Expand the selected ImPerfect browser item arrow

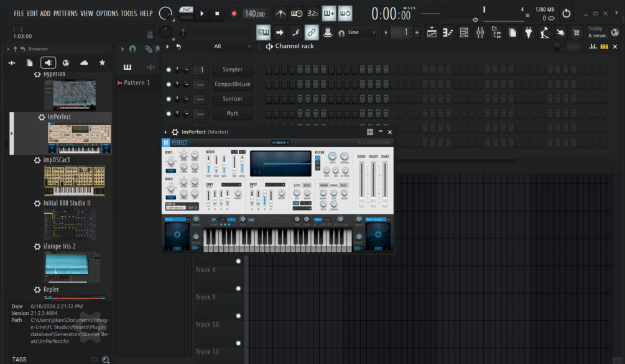[x=12, y=134]
